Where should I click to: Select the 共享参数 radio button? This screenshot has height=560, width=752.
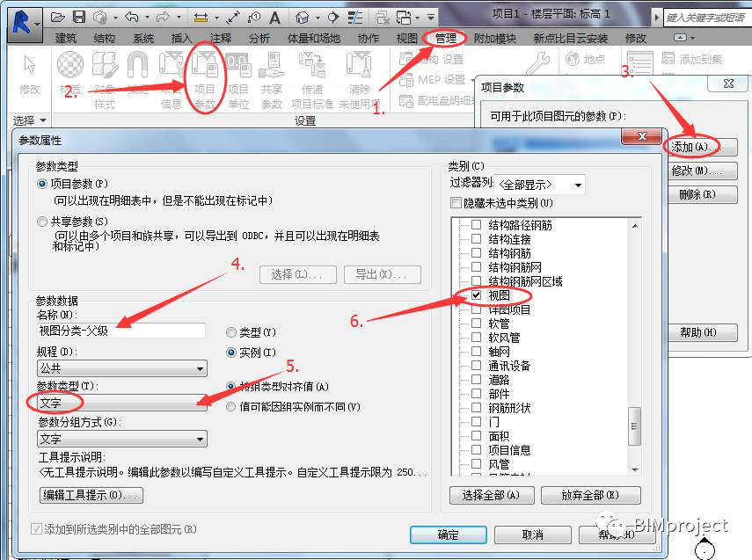[x=42, y=222]
